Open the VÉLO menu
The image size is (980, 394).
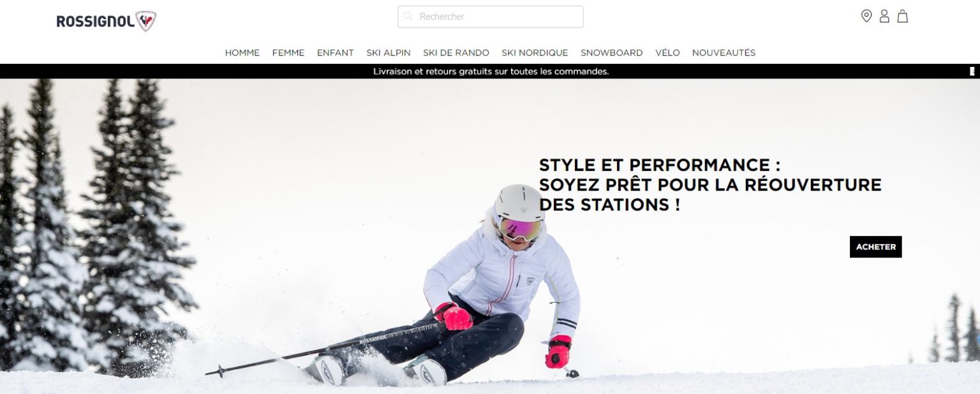pos(667,53)
